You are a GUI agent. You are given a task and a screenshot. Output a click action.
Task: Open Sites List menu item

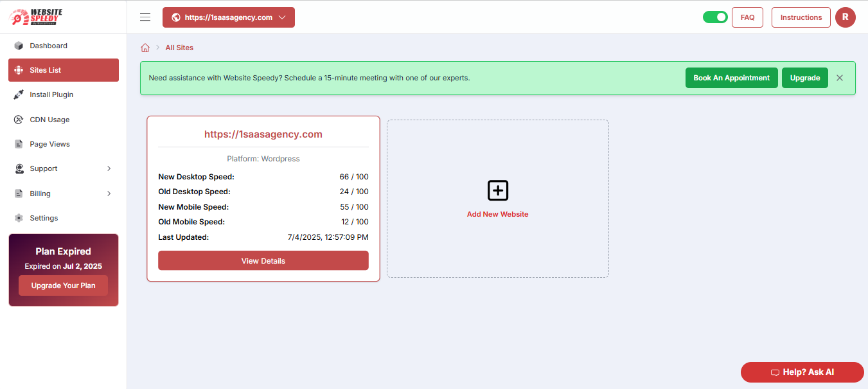pos(64,70)
